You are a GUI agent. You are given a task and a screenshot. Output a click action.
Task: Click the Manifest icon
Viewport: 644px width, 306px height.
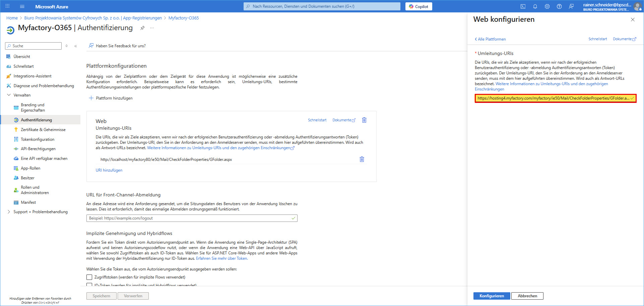coord(16,202)
